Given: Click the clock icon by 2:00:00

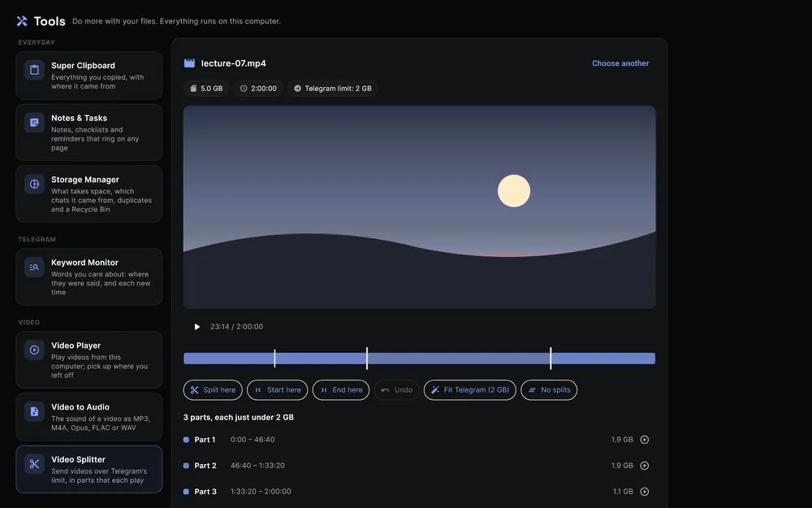Looking at the screenshot, I should 244,89.
